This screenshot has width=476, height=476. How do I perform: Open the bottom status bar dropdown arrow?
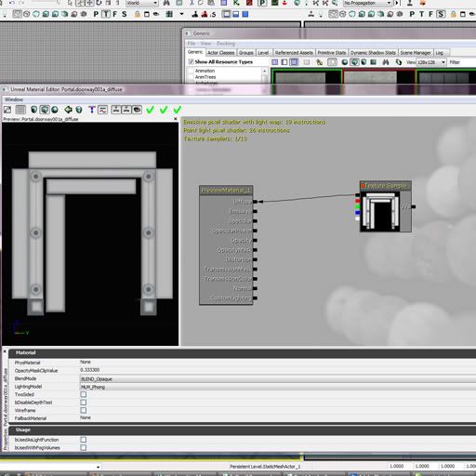(98, 467)
